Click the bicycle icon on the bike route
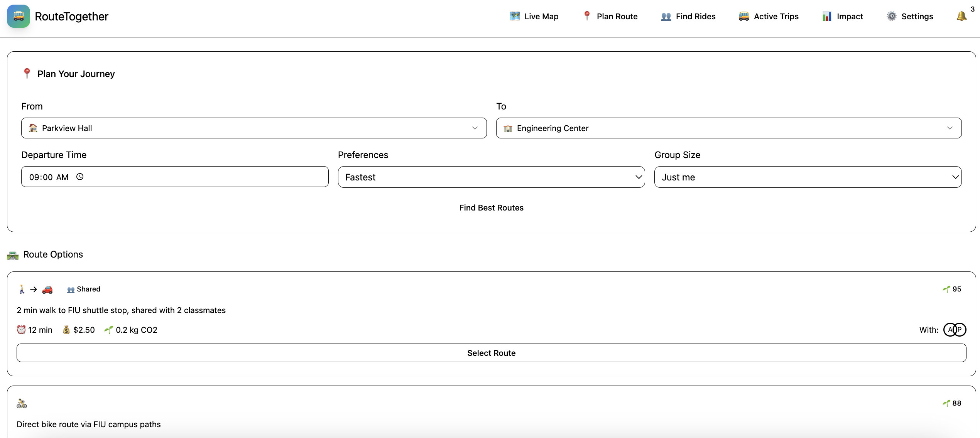Screen dimensions: 980x438 click(22, 403)
